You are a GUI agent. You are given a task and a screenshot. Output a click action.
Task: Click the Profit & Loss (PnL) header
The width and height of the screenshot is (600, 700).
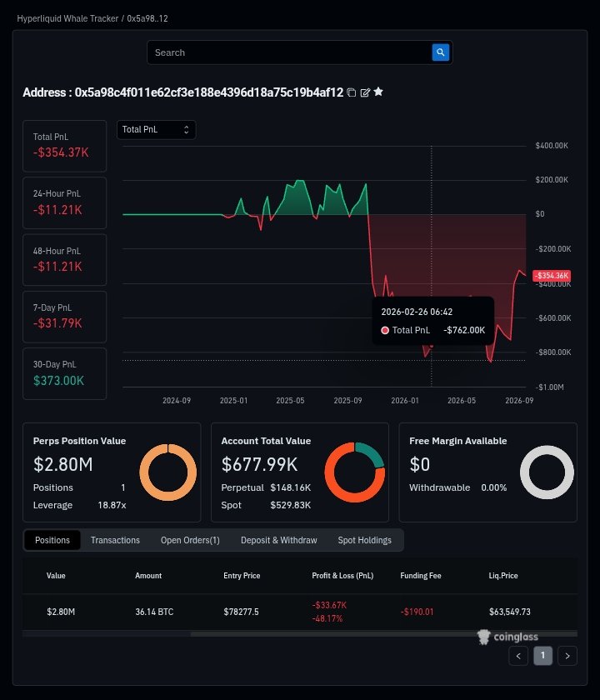342,576
